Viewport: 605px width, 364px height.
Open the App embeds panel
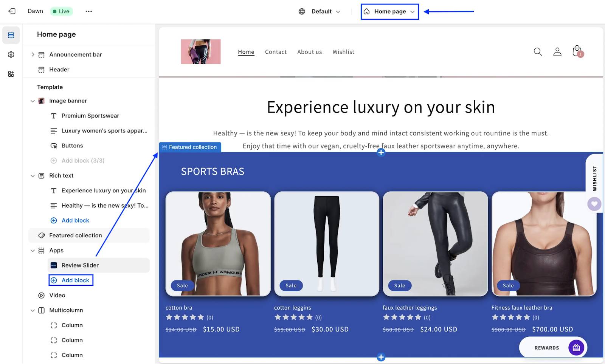pyautogui.click(x=11, y=74)
